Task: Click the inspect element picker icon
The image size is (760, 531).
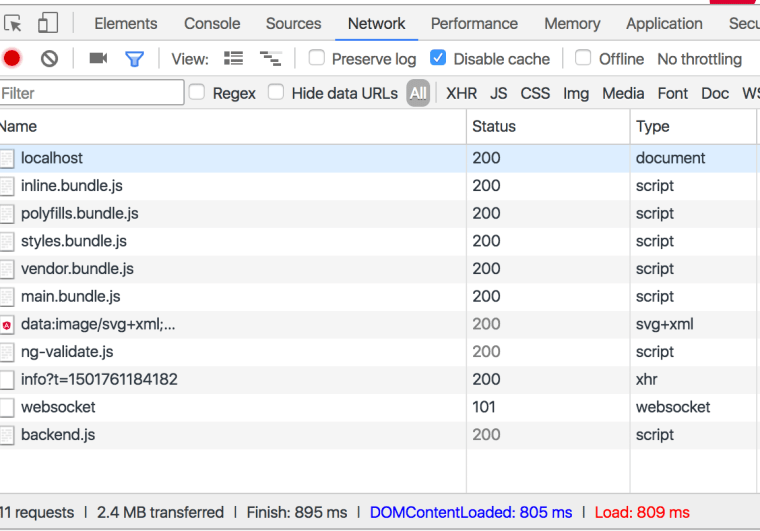Action: coord(13,23)
